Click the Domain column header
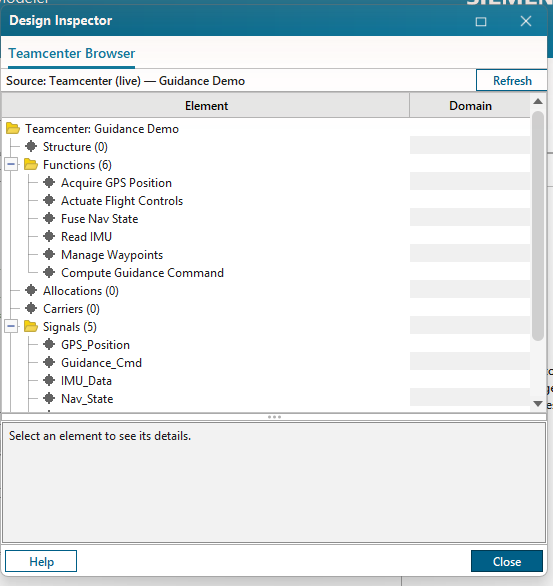The height and width of the screenshot is (586, 553). 470,106
